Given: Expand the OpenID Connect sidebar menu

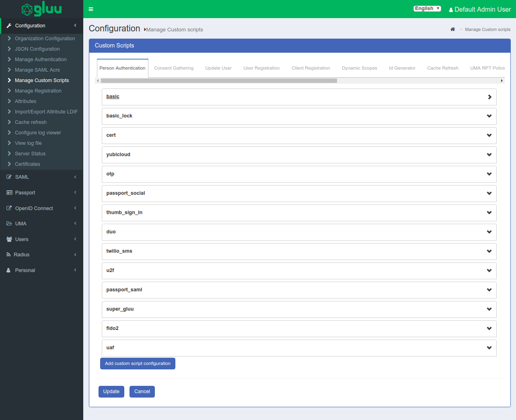Looking at the screenshot, I should 34,208.
